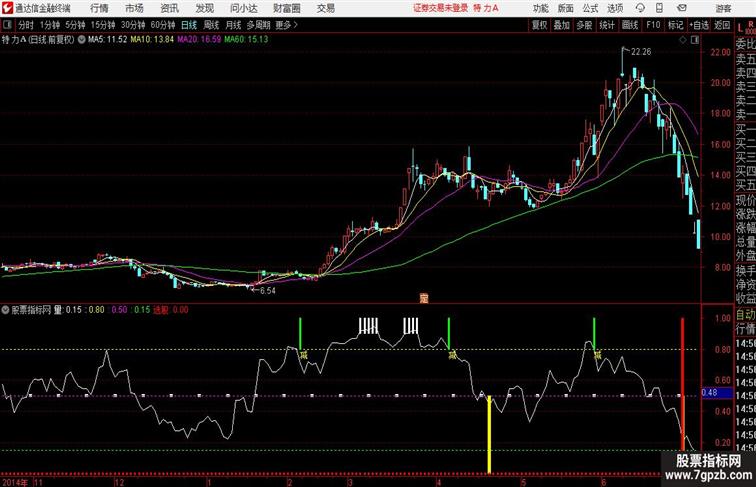The image size is (756, 487).
Task: Open the 问小达 menu
Action: tap(244, 8)
